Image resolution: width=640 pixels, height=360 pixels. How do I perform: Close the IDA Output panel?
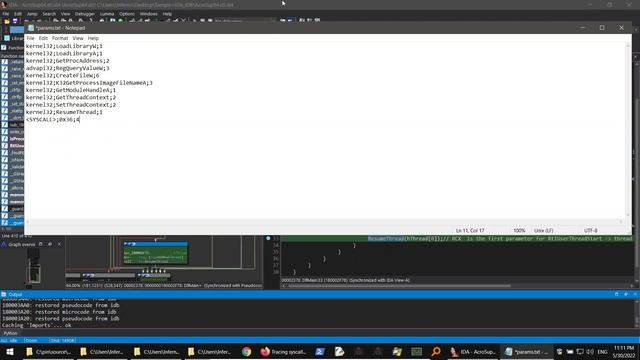[x=635, y=294]
